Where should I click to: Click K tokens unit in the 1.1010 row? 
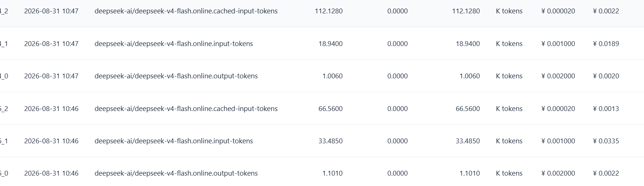point(509,173)
